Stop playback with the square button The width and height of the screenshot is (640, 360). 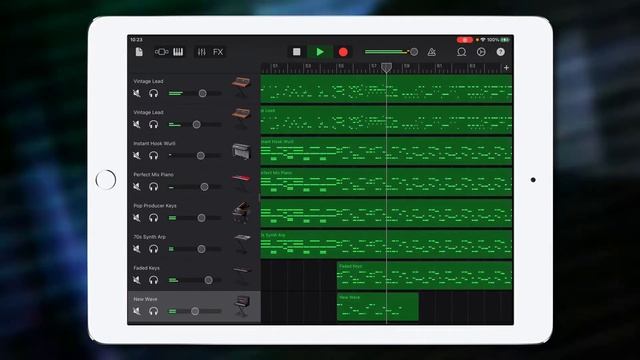[297, 52]
